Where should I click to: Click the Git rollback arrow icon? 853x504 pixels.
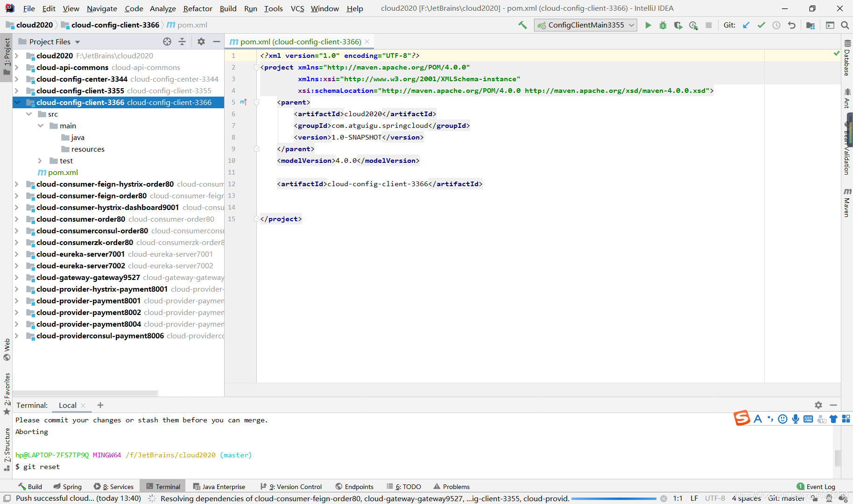pyautogui.click(x=791, y=25)
